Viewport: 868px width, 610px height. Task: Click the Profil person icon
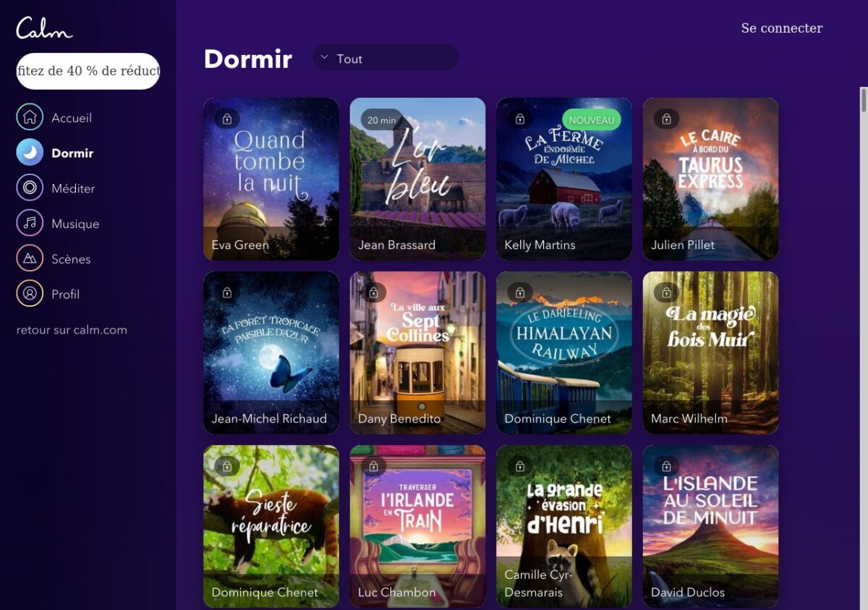coord(30,294)
